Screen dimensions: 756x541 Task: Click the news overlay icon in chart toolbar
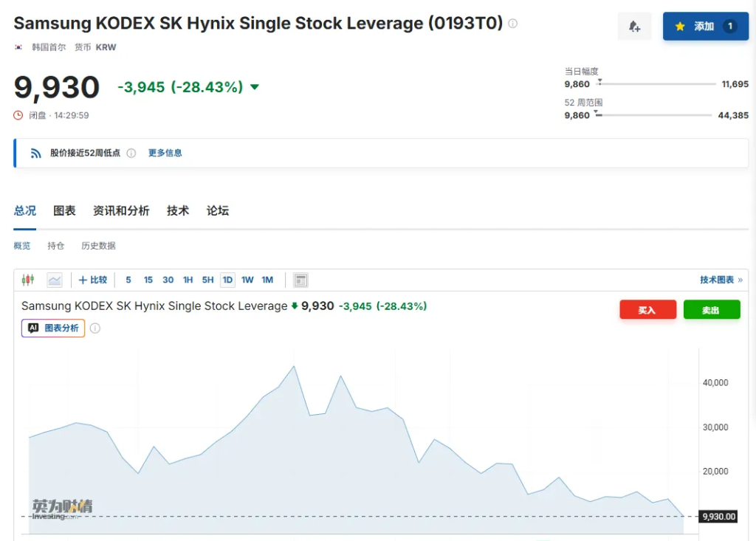click(301, 280)
